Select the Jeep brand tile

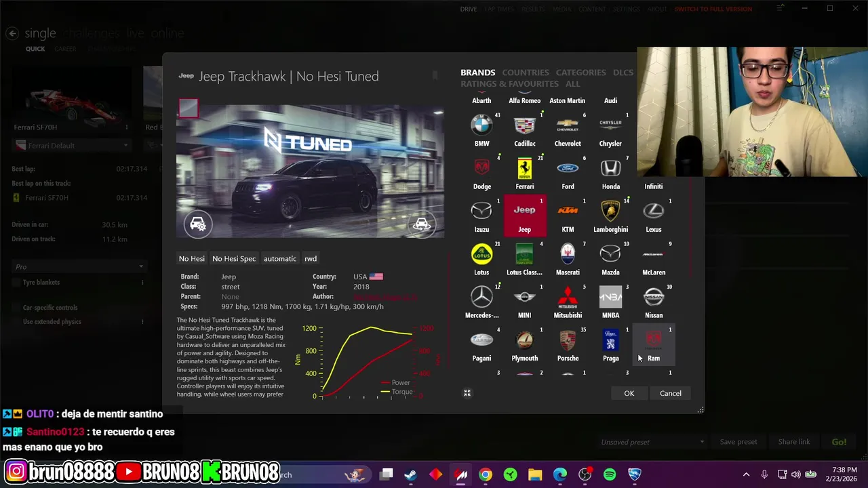click(524, 216)
